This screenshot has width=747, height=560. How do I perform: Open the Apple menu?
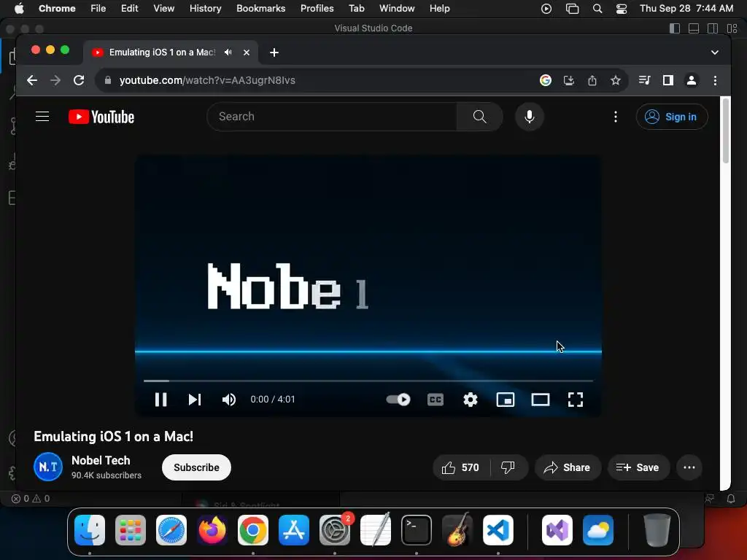click(x=19, y=8)
